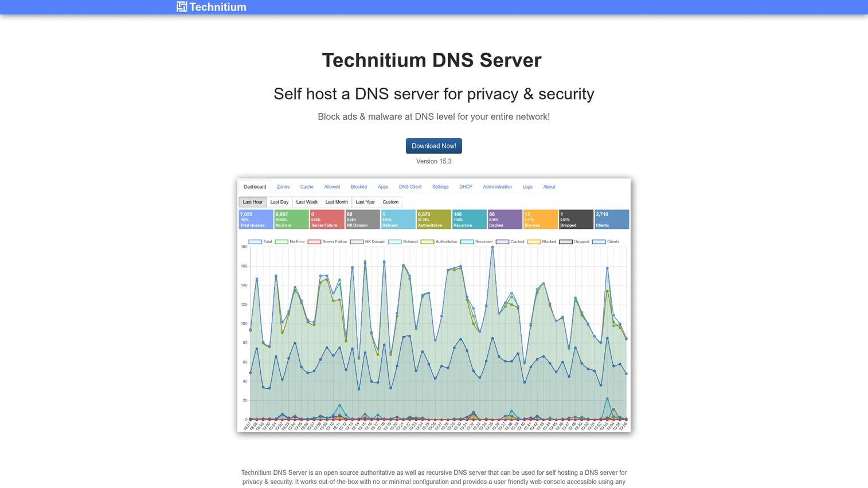Toggle the Dropped legend swatch

click(566, 241)
